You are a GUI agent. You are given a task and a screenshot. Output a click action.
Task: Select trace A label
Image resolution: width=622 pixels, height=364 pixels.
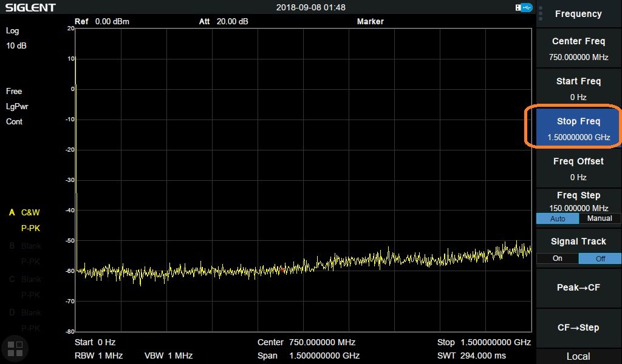(x=12, y=213)
